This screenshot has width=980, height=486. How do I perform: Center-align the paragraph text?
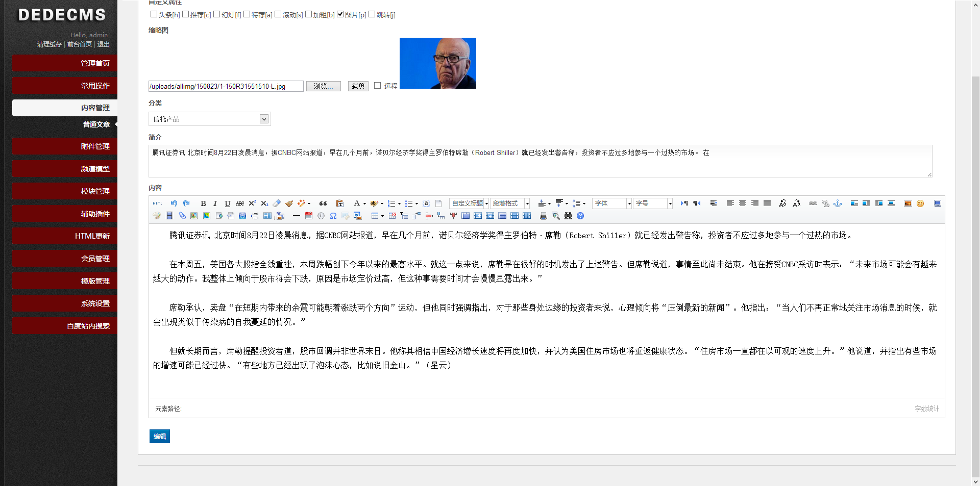pyautogui.click(x=743, y=203)
